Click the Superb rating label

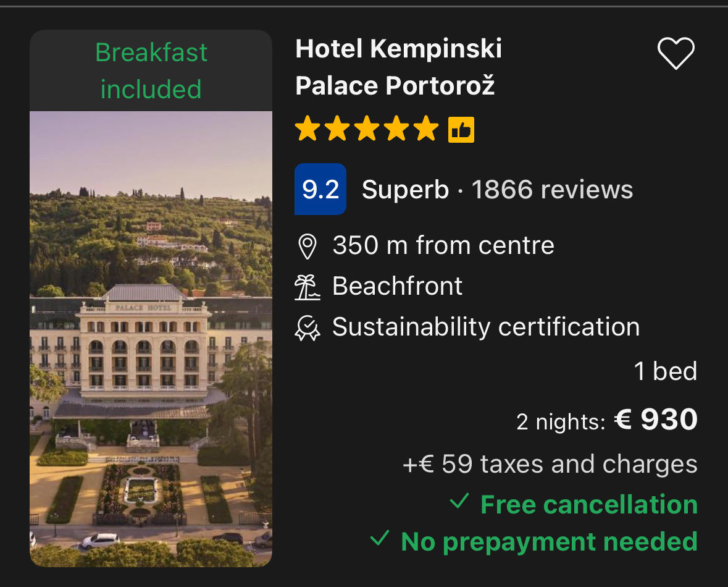405,190
